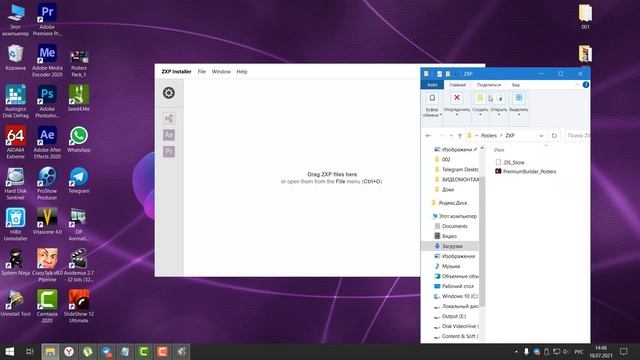Select the Vitascene 4.0 desktop icon
The height and width of the screenshot is (360, 640).
(47, 221)
